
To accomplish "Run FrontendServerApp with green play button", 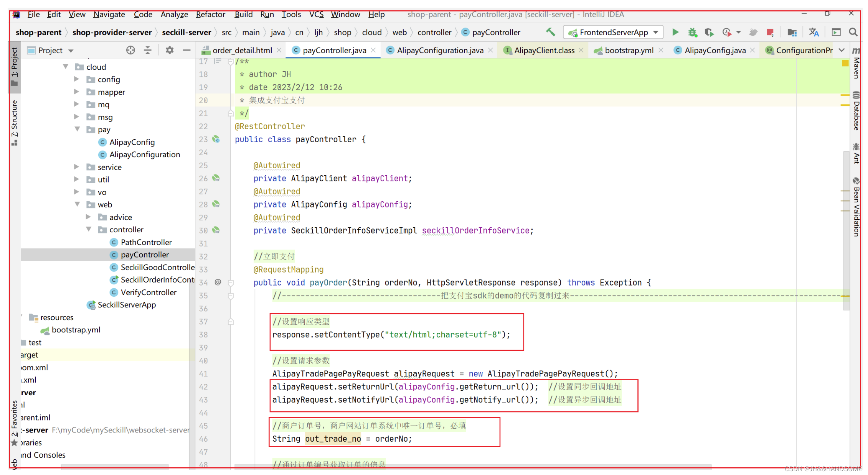I will (x=675, y=32).
